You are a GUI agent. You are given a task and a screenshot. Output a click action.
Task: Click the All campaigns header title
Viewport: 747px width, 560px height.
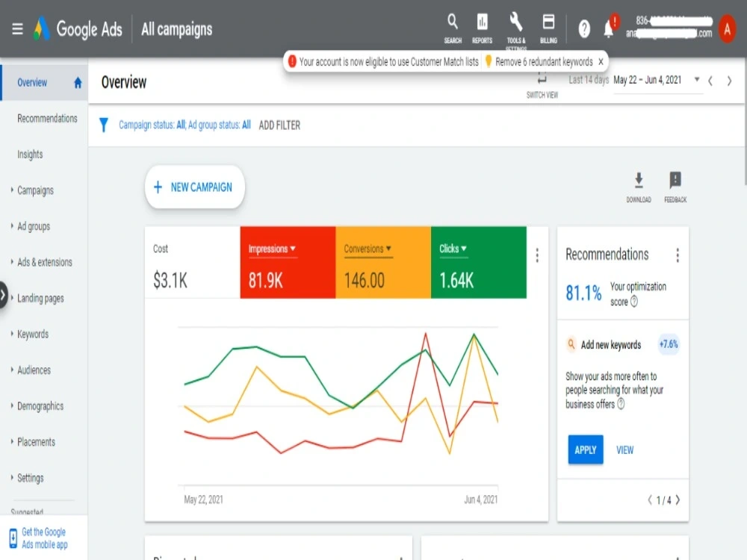[177, 30]
